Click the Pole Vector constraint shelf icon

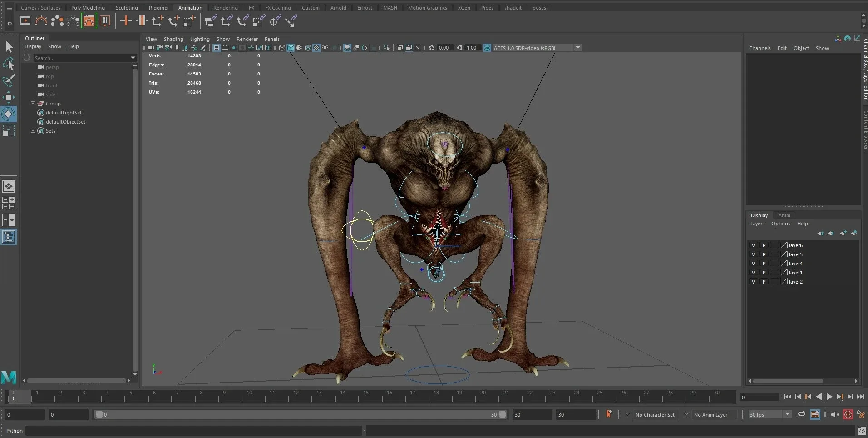pyautogui.click(x=291, y=20)
